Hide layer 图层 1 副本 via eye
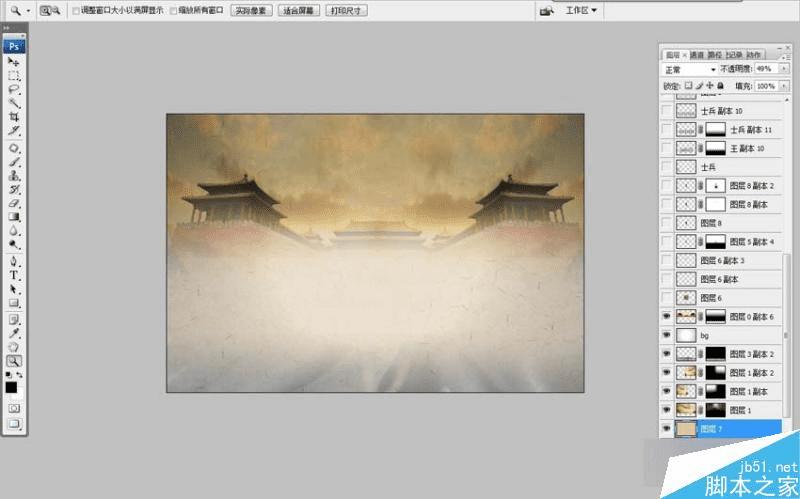The height and width of the screenshot is (499, 800). (x=666, y=391)
